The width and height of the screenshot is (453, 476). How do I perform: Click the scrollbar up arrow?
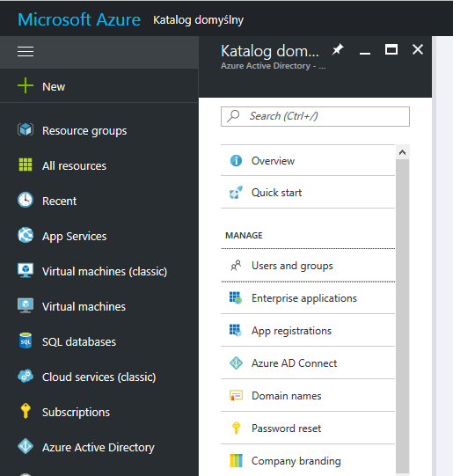[402, 152]
